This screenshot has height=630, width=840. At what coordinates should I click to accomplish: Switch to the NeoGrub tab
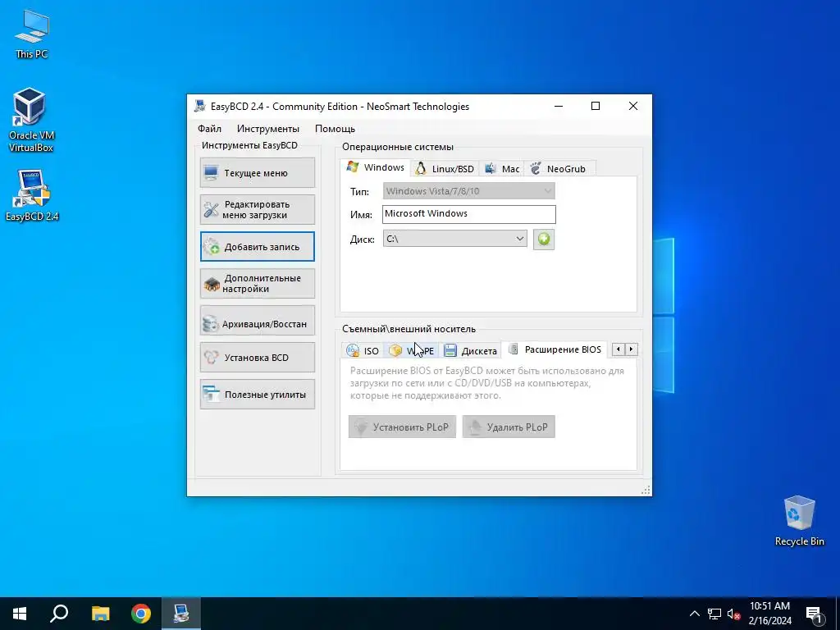tap(558, 169)
